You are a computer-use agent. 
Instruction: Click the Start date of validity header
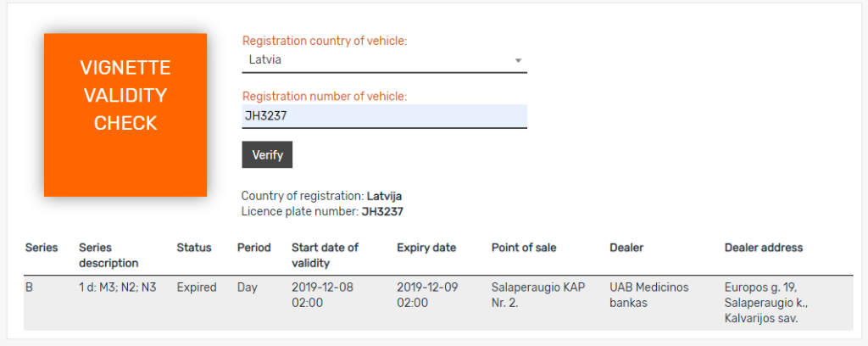coord(325,255)
